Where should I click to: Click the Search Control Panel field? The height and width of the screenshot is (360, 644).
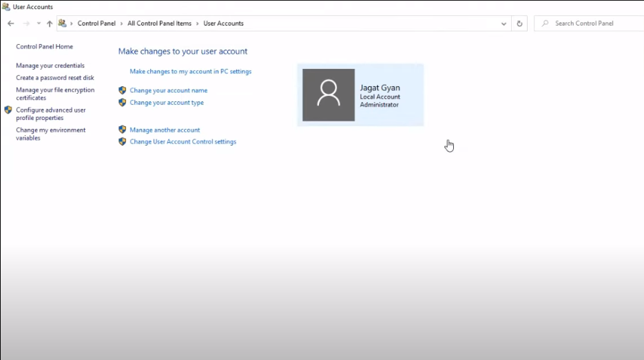pyautogui.click(x=589, y=23)
